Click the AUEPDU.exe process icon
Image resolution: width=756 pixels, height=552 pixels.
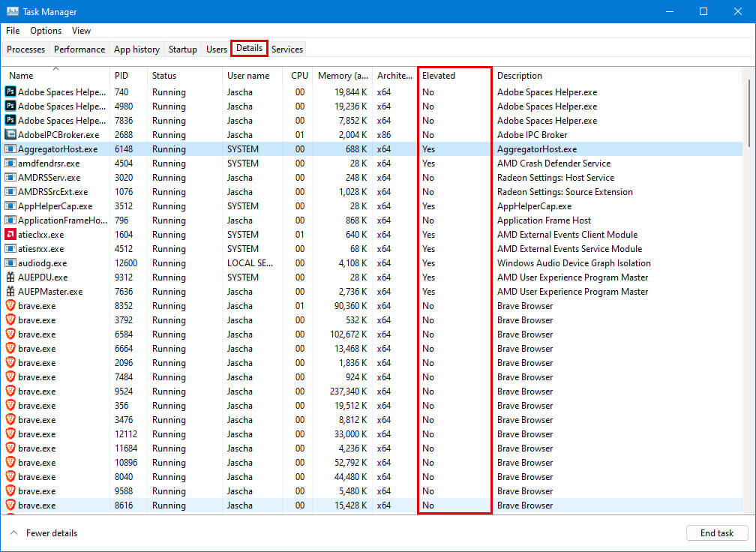click(10, 277)
